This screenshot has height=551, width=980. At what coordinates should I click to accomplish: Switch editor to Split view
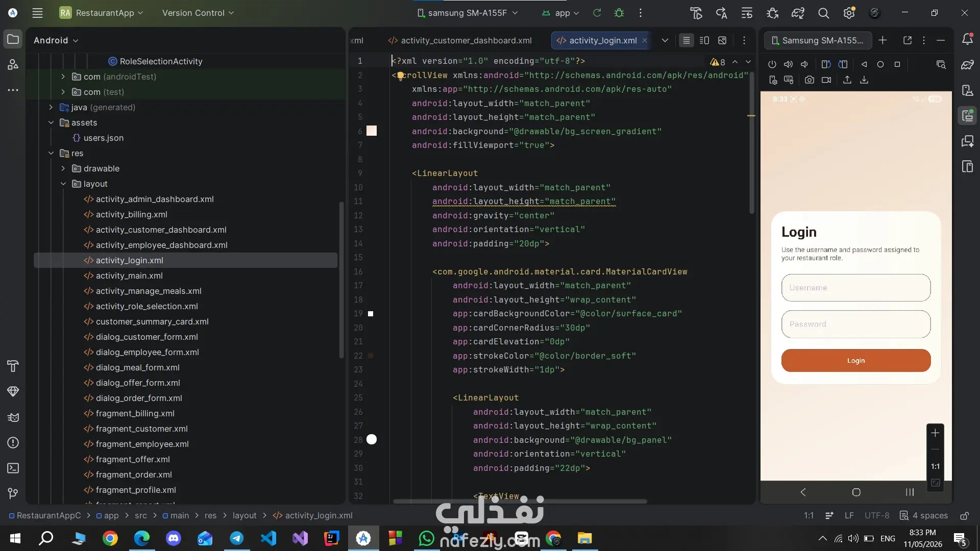[704, 40]
